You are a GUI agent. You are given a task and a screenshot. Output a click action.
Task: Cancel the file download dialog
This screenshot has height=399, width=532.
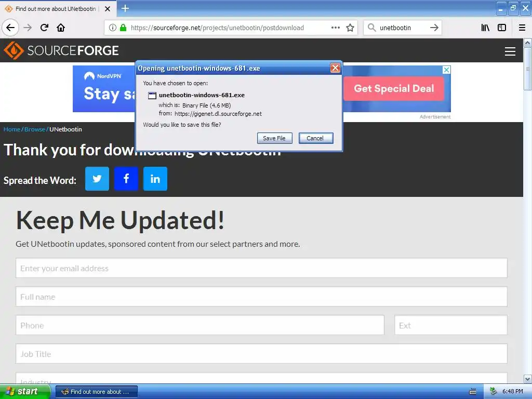coord(316,138)
